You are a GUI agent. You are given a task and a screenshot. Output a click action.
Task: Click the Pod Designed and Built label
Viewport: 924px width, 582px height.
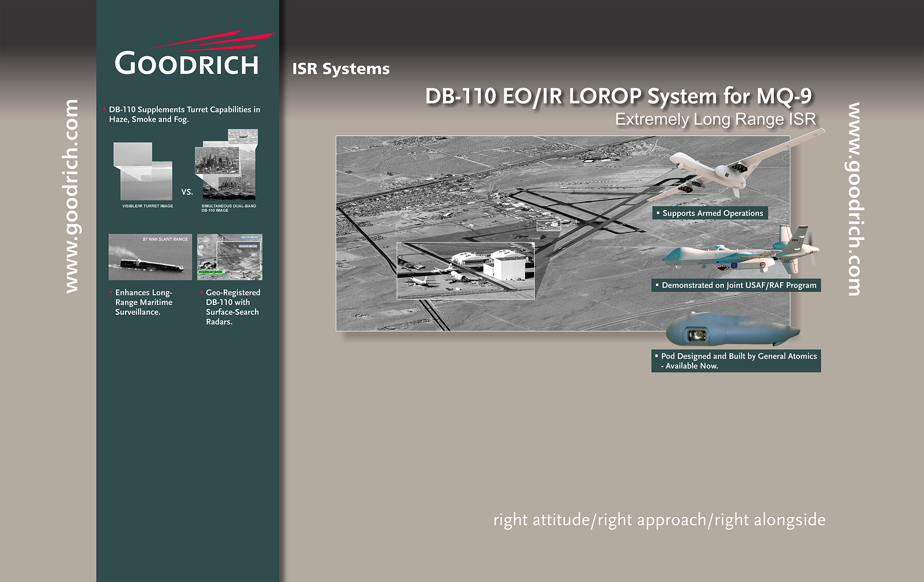(x=736, y=361)
